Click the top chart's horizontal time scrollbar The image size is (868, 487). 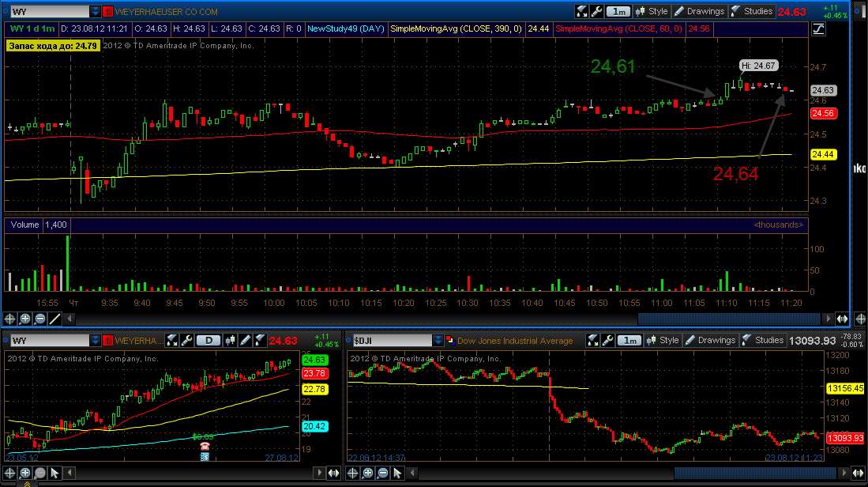pos(729,319)
